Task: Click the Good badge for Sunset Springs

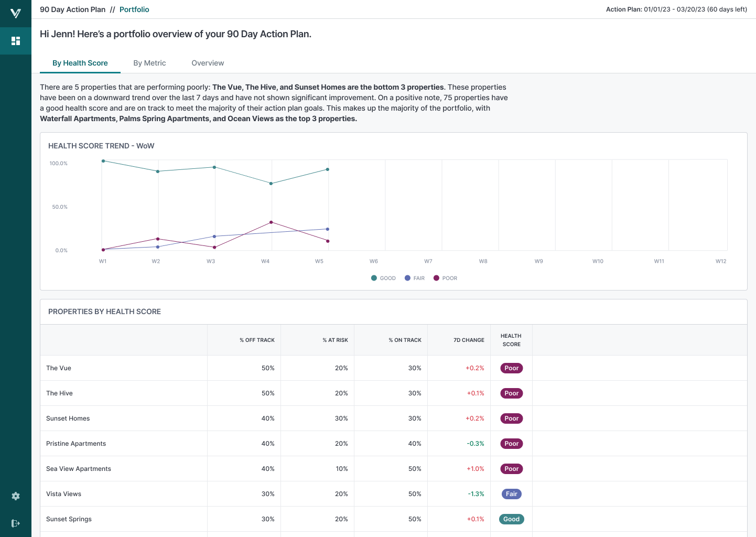Action: [511, 519]
